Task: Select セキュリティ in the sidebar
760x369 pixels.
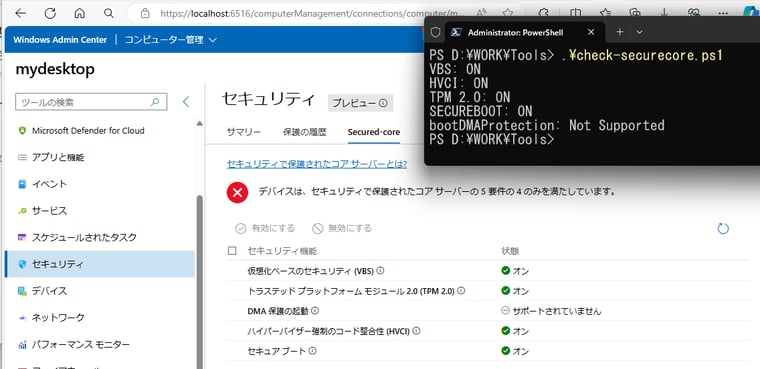Action: pyautogui.click(x=99, y=264)
